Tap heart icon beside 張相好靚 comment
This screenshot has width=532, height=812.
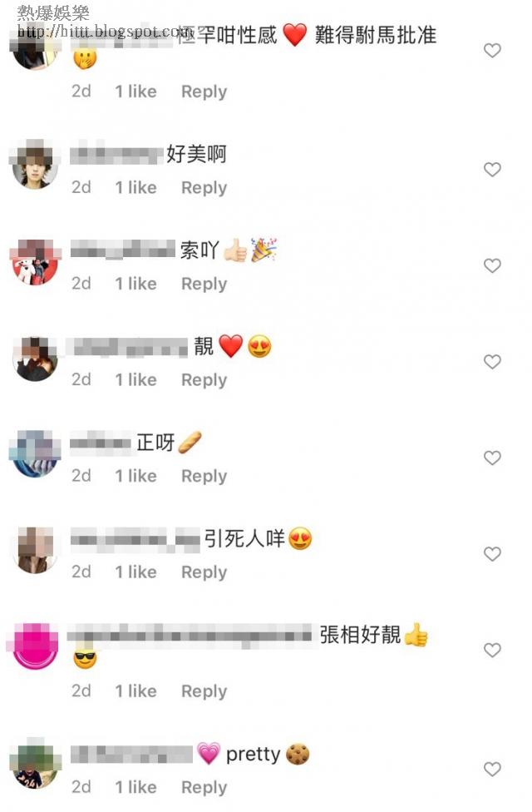coord(491,650)
